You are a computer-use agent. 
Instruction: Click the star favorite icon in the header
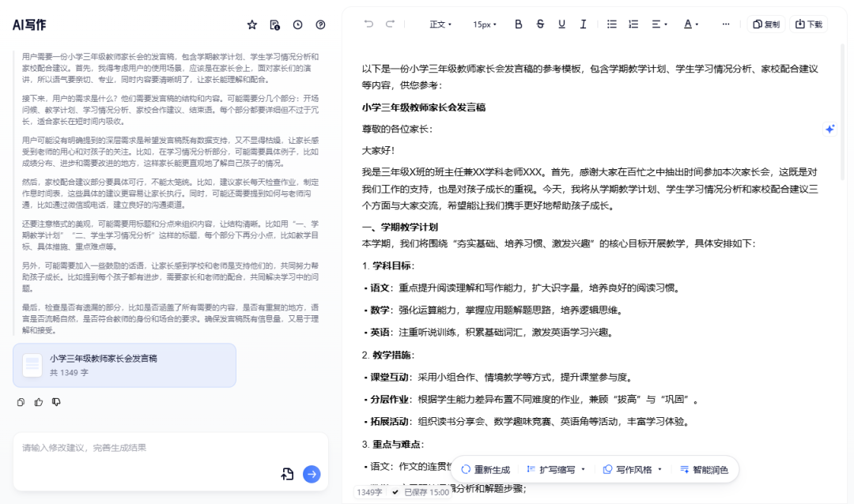[251, 24]
